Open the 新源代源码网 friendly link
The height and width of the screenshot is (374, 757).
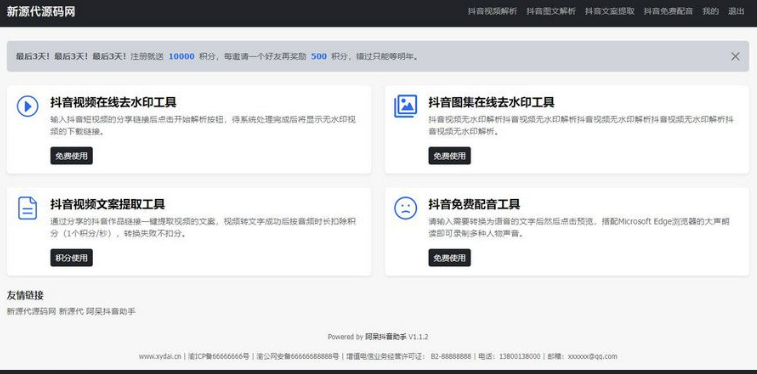pos(31,312)
